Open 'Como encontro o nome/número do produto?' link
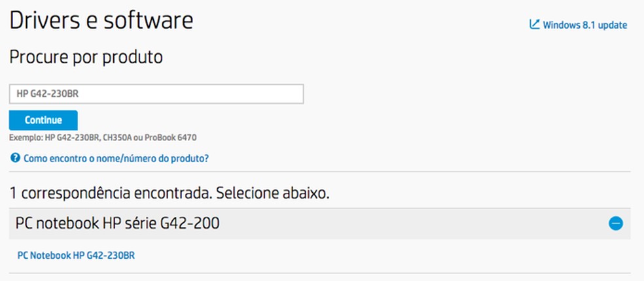 point(116,158)
